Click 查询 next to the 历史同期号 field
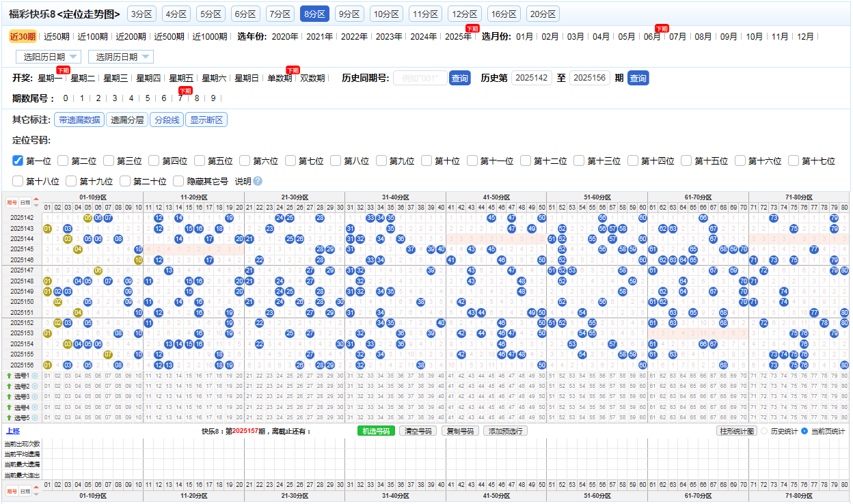The image size is (853, 504). (460, 79)
